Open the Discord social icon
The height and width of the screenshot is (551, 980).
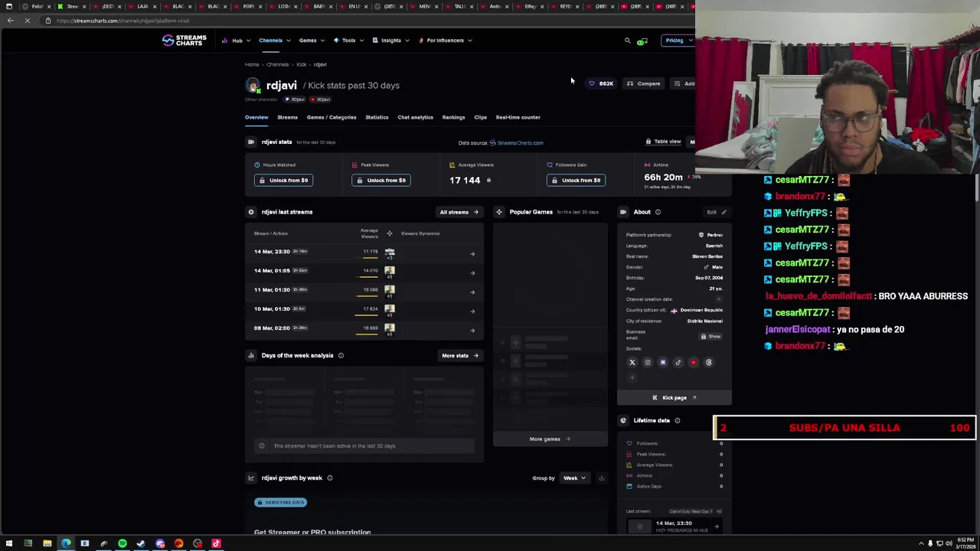click(663, 363)
